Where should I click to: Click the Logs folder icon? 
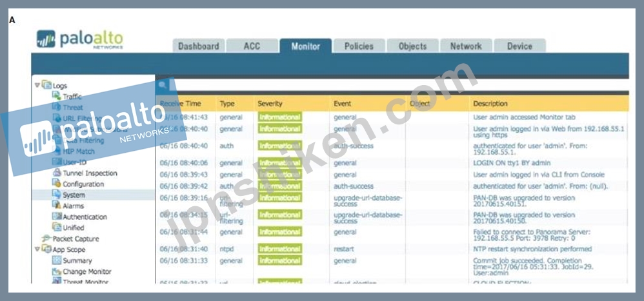46,85
